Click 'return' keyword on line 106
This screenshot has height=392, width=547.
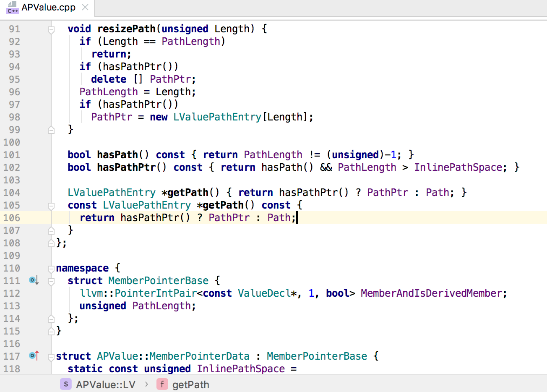[97, 218]
